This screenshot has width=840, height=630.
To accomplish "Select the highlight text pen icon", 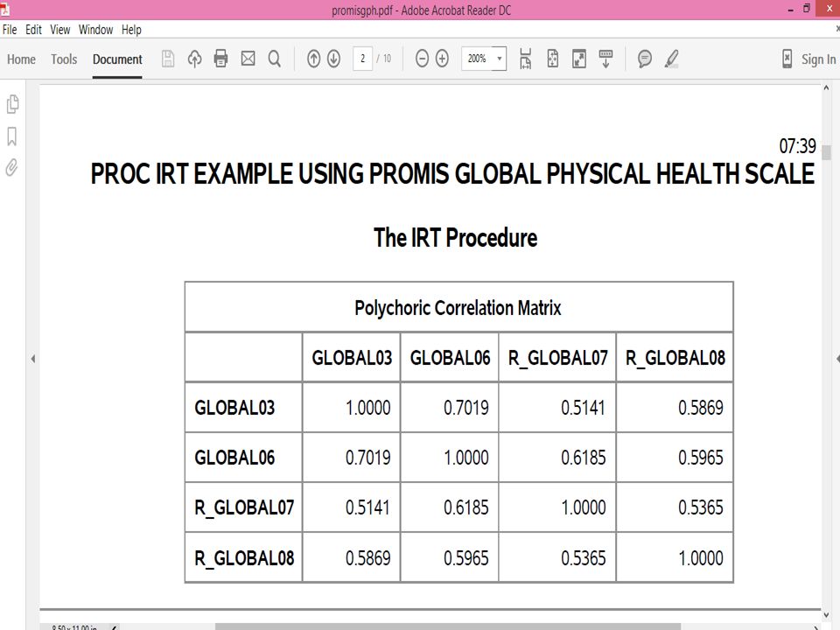I will [x=672, y=59].
